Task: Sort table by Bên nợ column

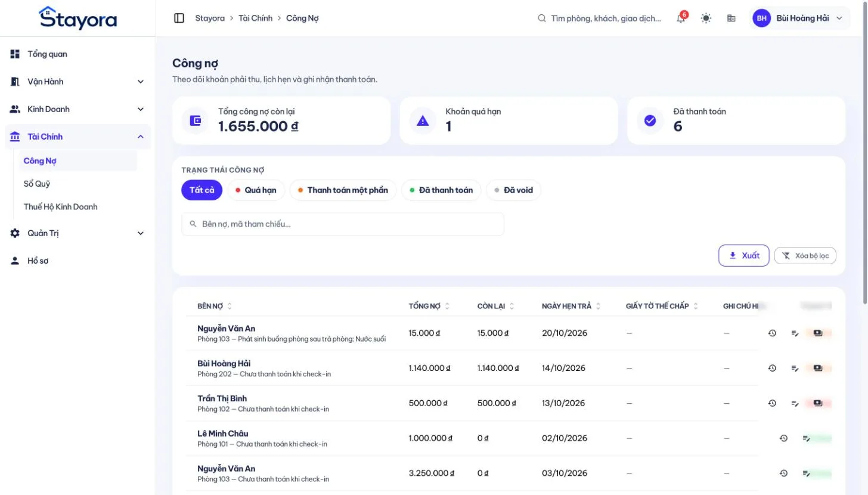Action: [215, 306]
